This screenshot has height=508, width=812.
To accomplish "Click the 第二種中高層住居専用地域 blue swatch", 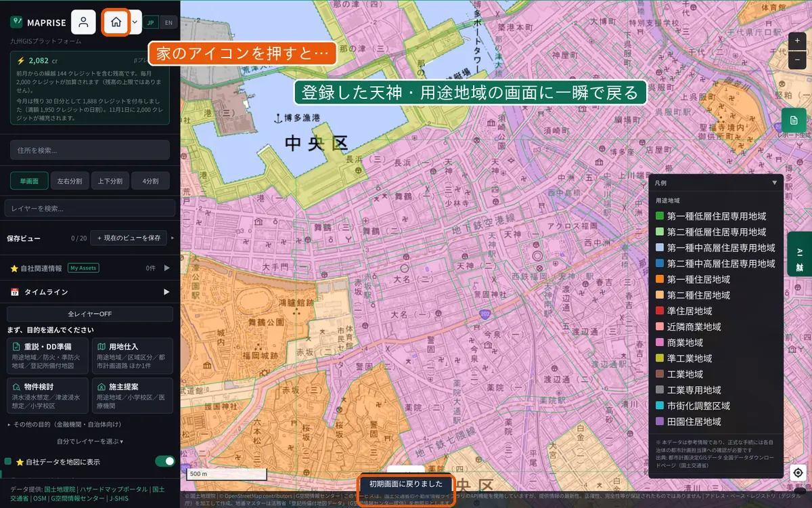I will coord(660,263).
